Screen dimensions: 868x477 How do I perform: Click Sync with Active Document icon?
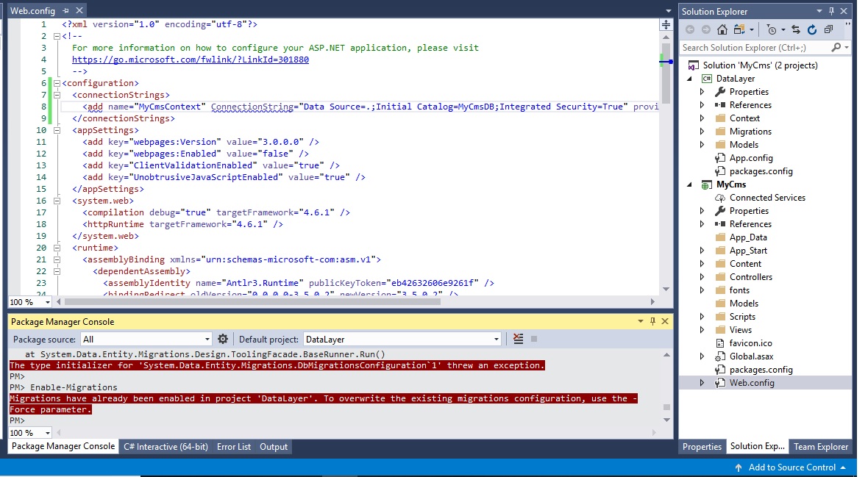(796, 29)
